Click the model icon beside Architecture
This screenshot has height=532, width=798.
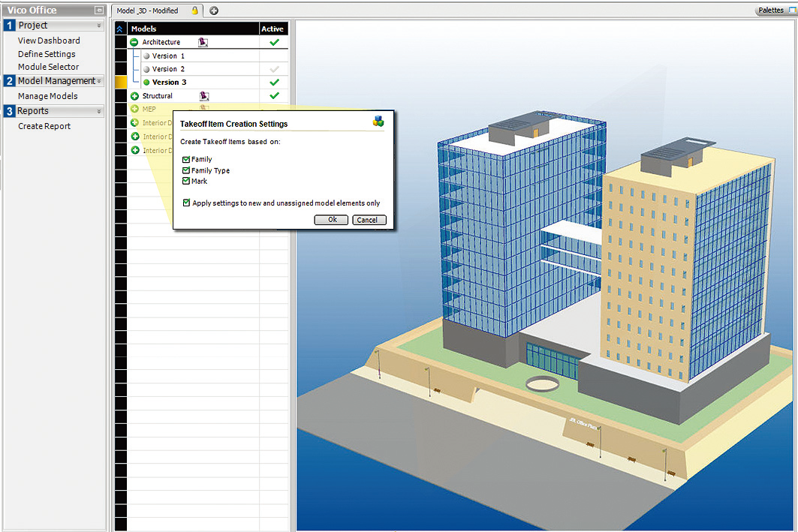click(203, 42)
